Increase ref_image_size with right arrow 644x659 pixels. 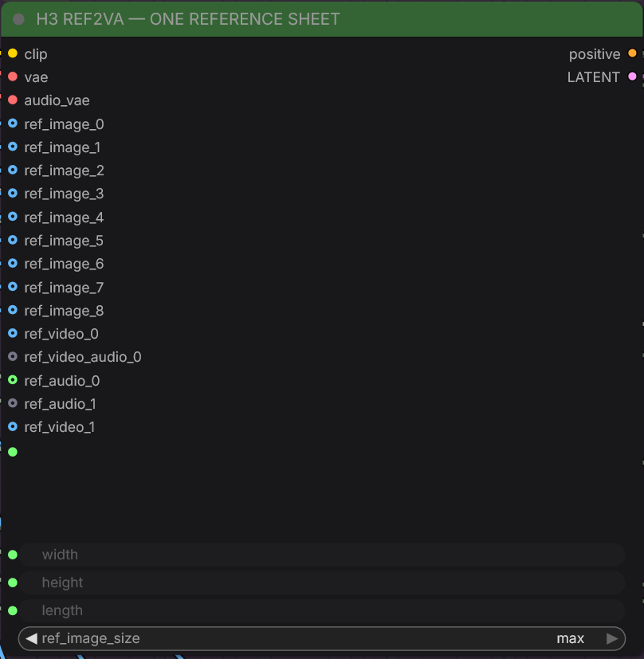612,638
